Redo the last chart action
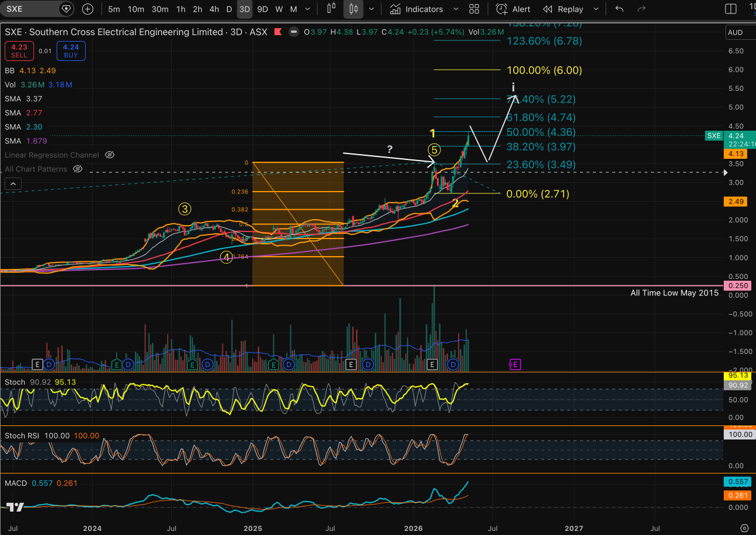 coord(642,9)
